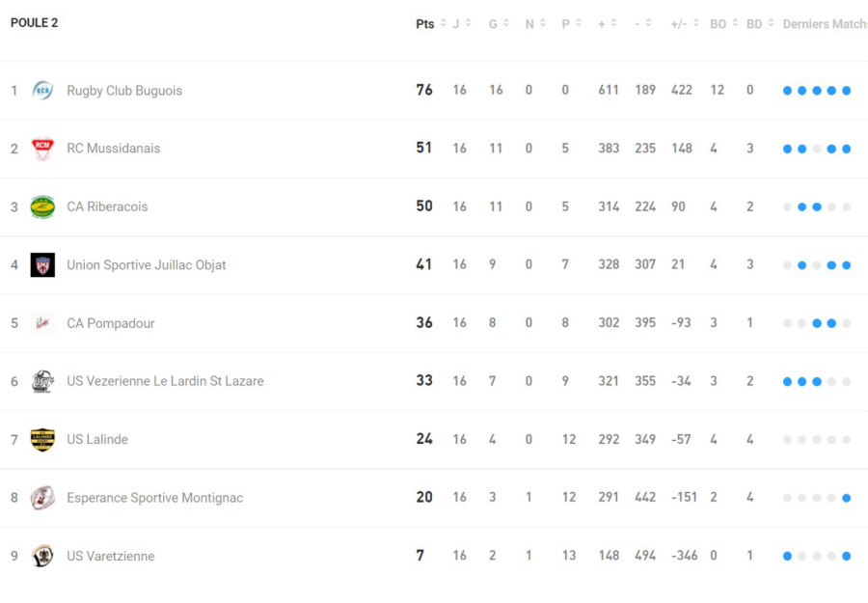Click the last match dot for US Varetzienne
Image resolution: width=868 pixels, height=603 pixels.
click(847, 556)
